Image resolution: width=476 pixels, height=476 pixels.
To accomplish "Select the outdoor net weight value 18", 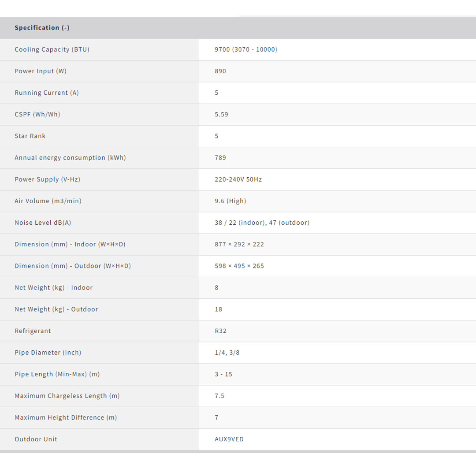I will (219, 309).
